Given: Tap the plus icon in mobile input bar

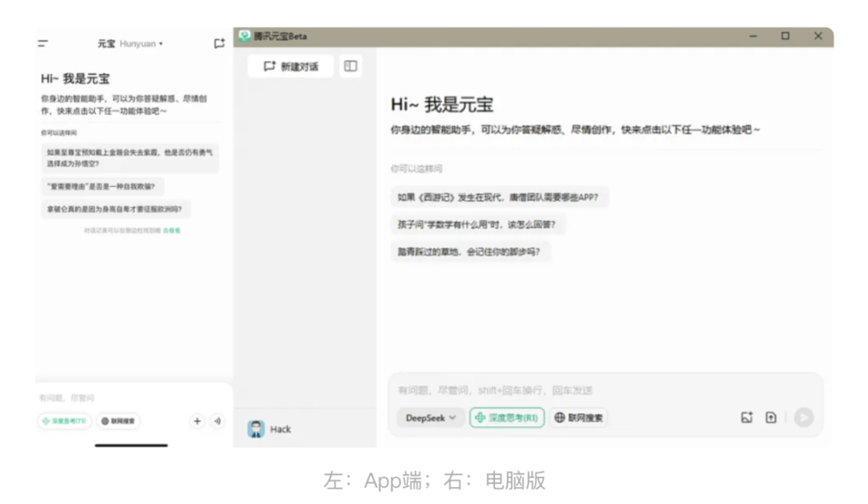Looking at the screenshot, I should pyautogui.click(x=198, y=421).
